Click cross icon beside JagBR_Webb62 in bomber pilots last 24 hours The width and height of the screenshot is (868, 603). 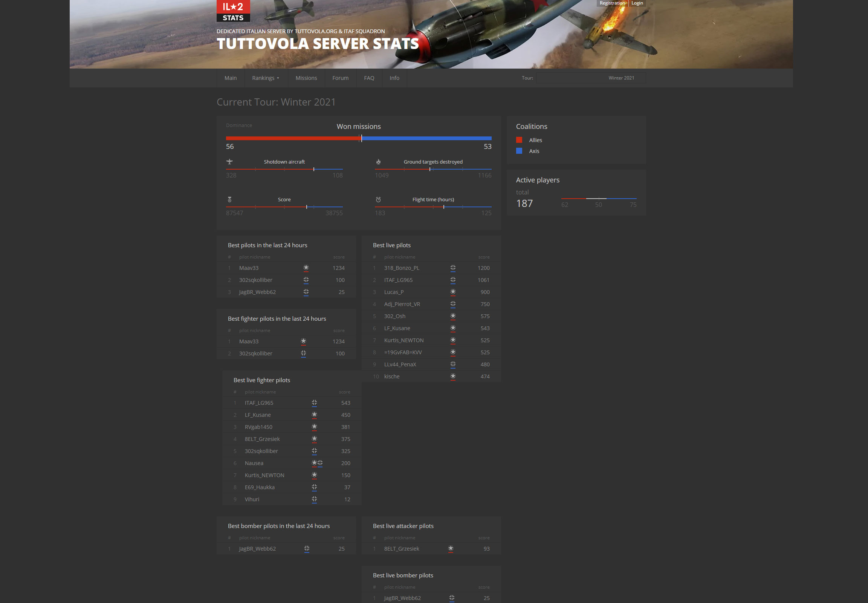click(307, 549)
